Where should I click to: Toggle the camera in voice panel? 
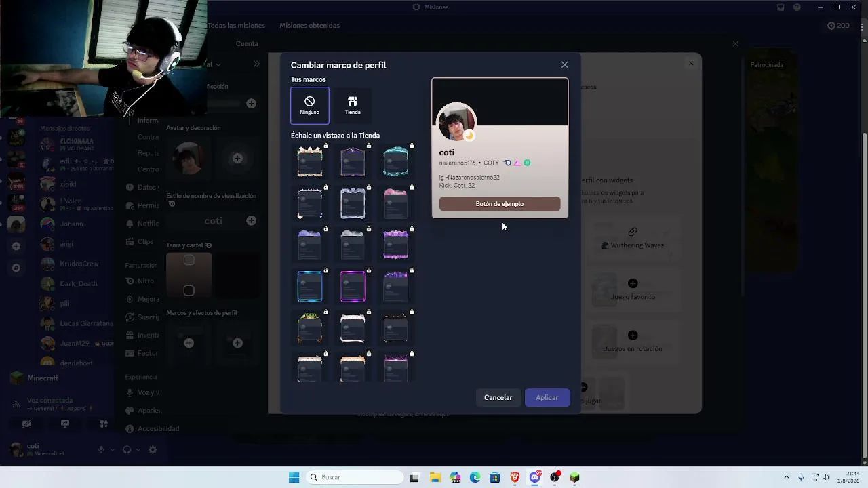point(26,424)
